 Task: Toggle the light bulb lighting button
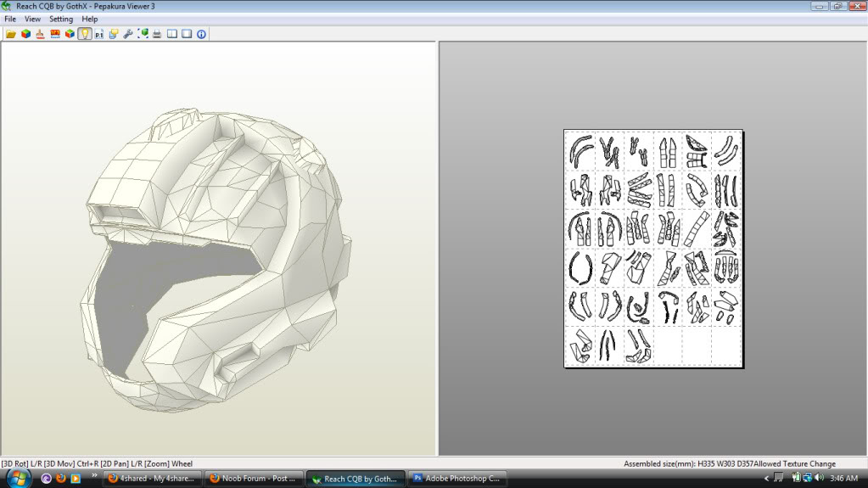(x=84, y=34)
